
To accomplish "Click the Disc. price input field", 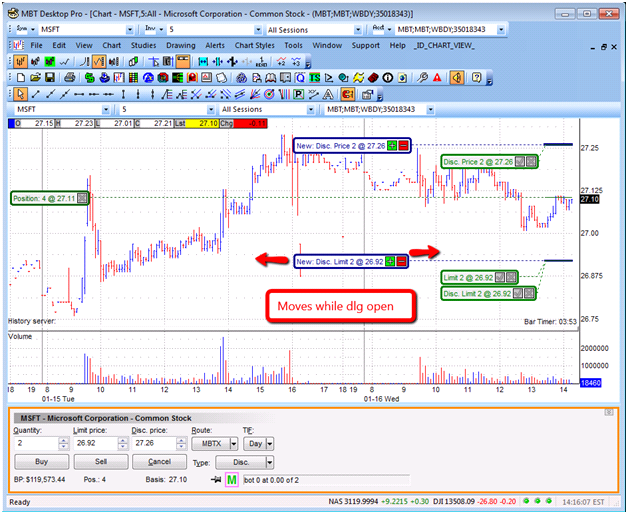I will point(154,443).
